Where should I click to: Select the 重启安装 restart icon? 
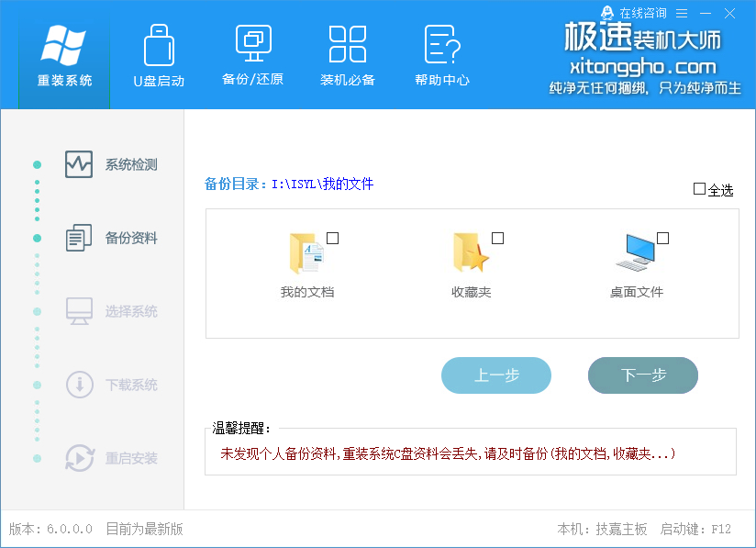click(x=80, y=458)
